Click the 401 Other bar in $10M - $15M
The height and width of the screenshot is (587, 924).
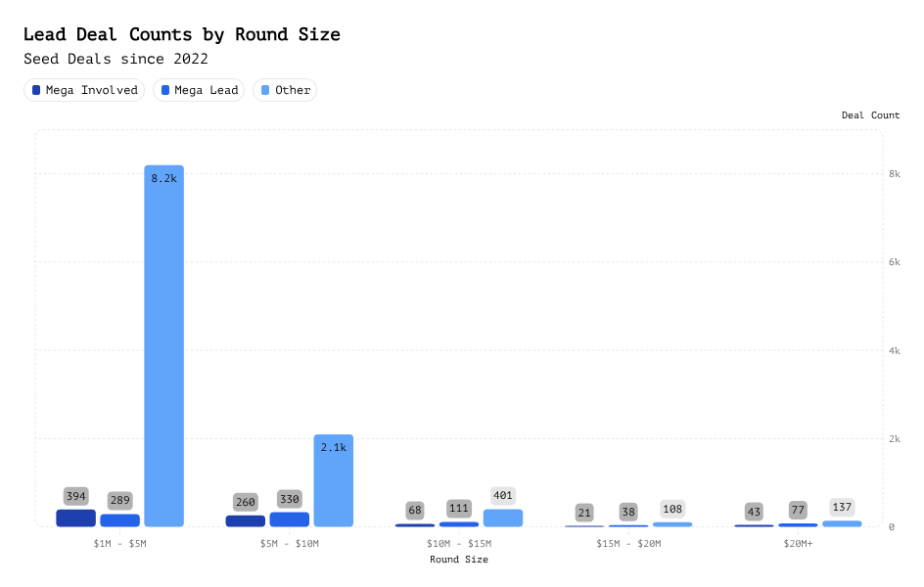coord(503,518)
